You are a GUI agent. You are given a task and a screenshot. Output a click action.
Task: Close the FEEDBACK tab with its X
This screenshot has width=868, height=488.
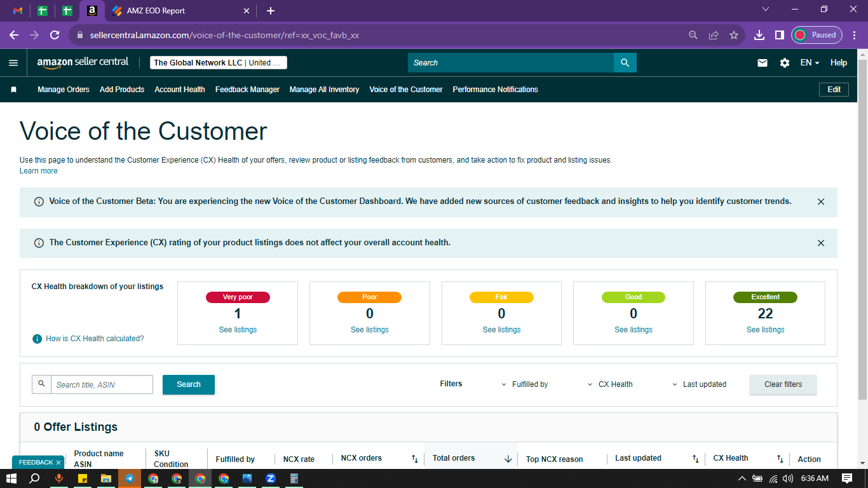point(58,463)
